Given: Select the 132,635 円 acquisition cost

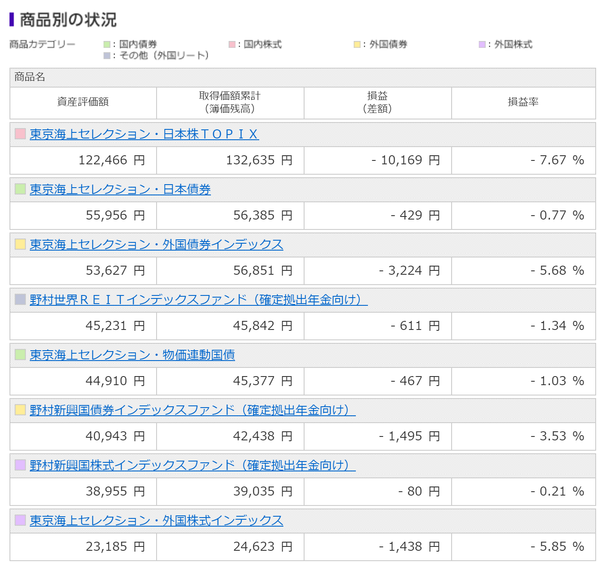Looking at the screenshot, I should 259,160.
